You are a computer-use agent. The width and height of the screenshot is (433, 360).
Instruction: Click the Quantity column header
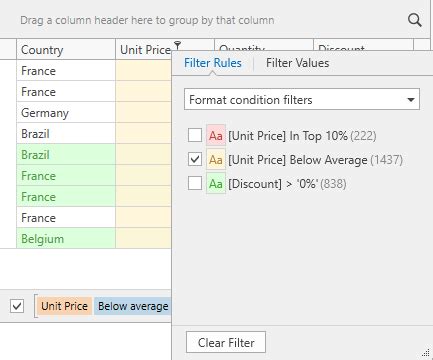[x=264, y=45]
